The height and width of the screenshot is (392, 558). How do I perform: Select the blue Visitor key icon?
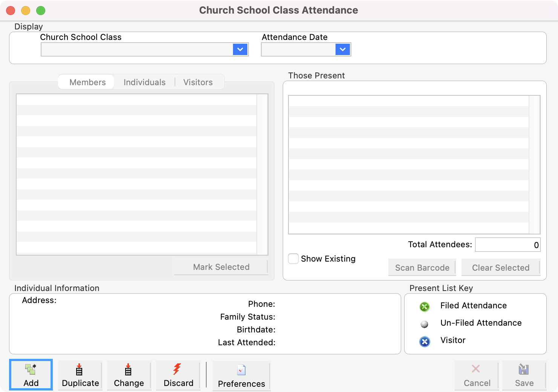click(x=425, y=341)
